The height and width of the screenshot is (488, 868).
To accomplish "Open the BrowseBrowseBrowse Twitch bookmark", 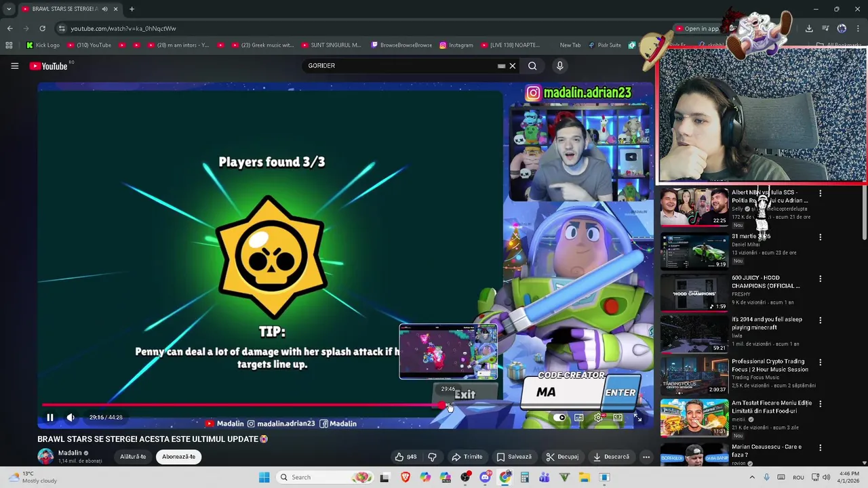I will click(401, 45).
